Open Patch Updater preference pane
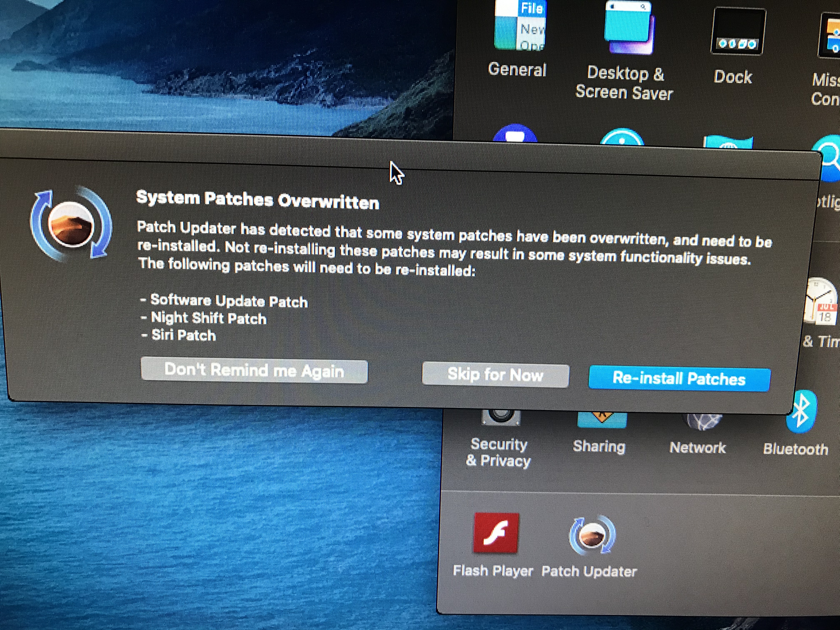This screenshot has width=840, height=630. coord(592,535)
